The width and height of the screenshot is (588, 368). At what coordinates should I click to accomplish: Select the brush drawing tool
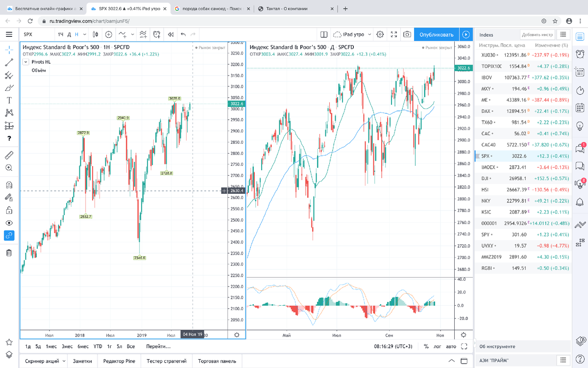(x=9, y=88)
